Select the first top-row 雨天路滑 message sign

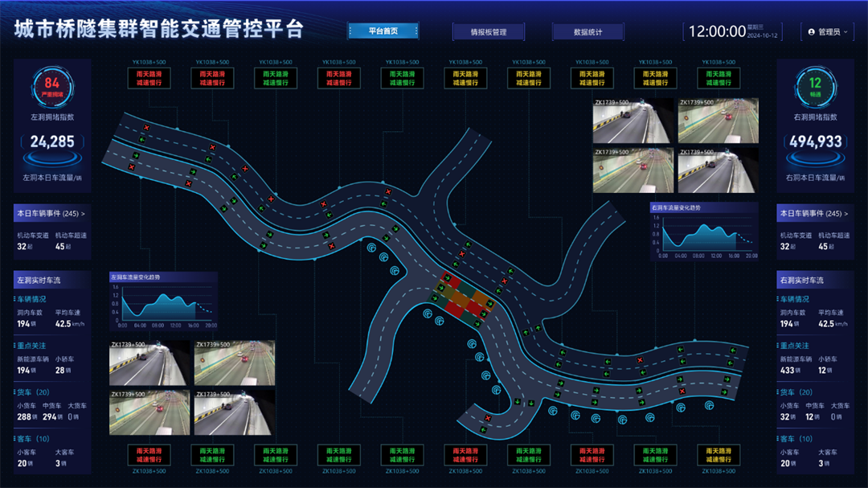[x=149, y=78]
